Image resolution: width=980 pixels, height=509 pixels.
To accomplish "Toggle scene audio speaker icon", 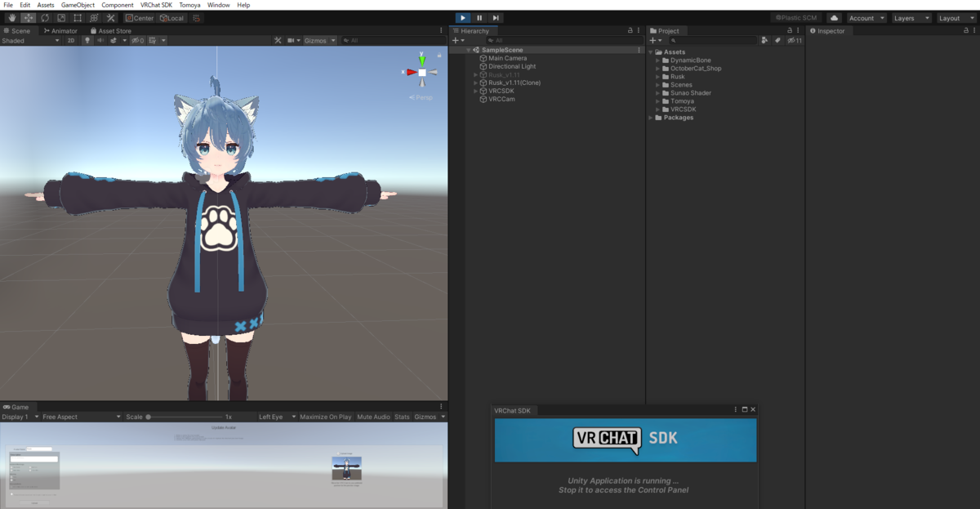I will tap(101, 40).
